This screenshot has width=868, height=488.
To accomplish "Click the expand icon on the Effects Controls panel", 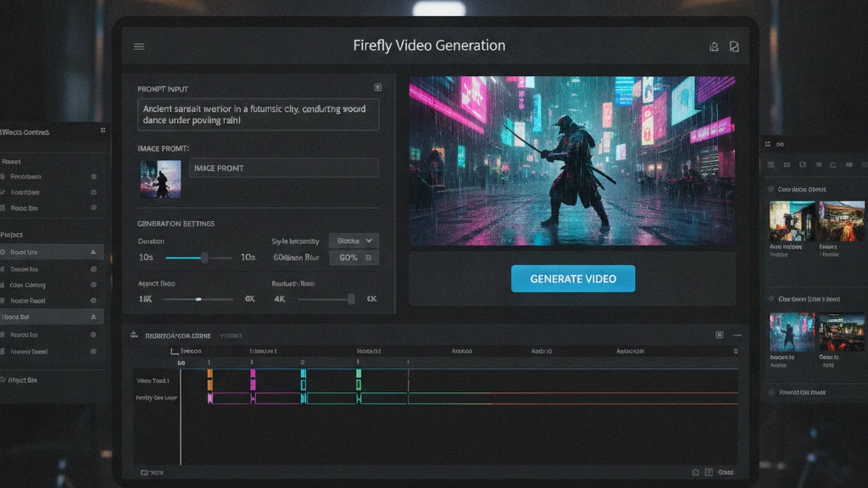I will [x=103, y=131].
